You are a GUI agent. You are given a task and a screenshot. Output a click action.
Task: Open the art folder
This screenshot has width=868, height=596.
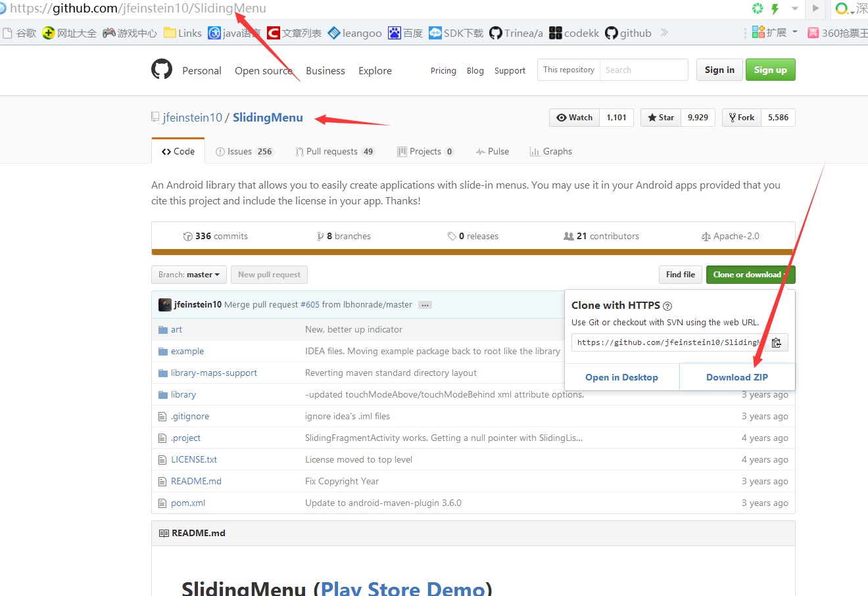click(x=176, y=330)
